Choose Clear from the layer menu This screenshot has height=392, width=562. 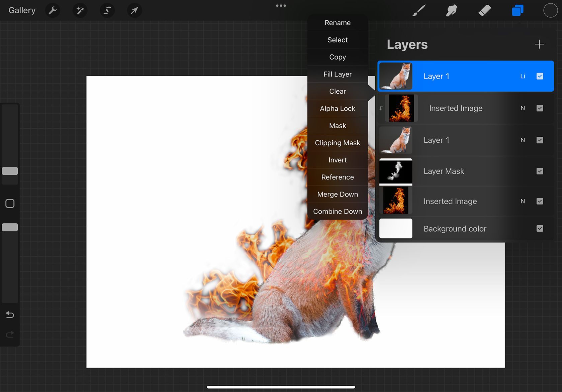coord(338,91)
